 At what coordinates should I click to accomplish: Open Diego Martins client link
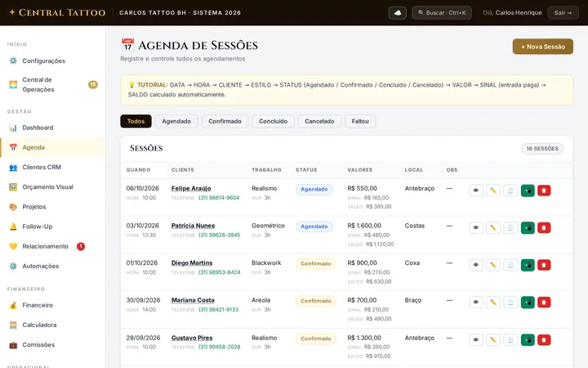pyautogui.click(x=192, y=263)
